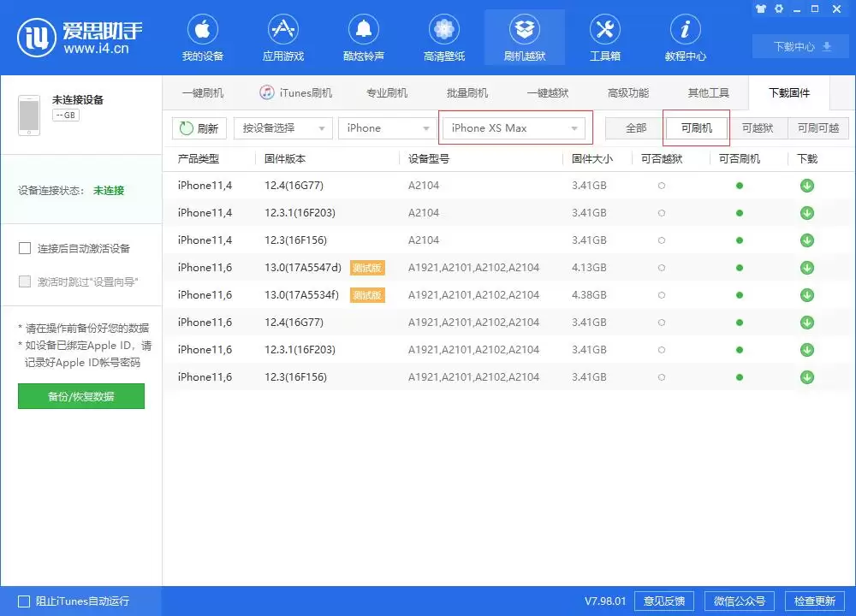The height and width of the screenshot is (616, 856).
Task: Click 未连接 connection status text
Action: 109,191
